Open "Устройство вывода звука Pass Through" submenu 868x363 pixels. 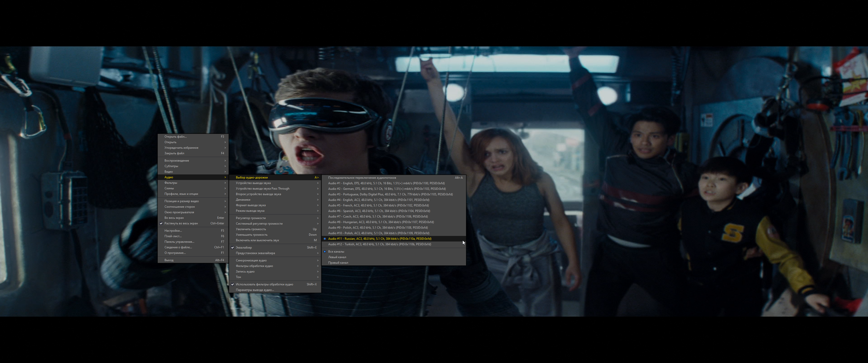coord(275,189)
